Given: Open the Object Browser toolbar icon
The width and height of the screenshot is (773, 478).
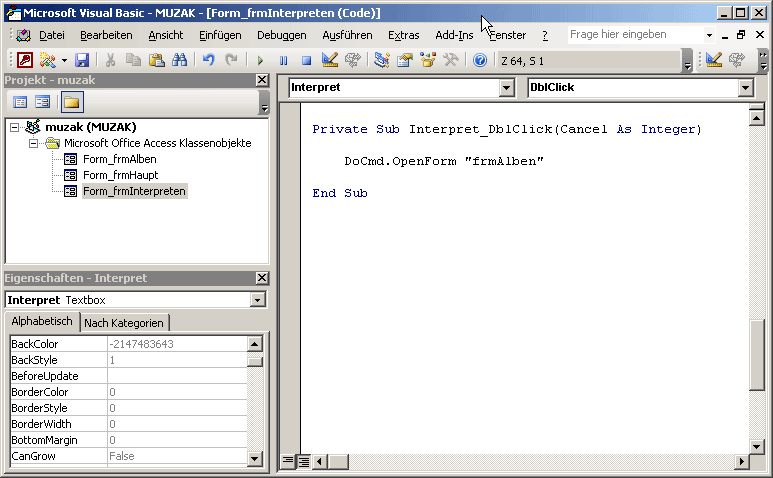Looking at the screenshot, I should tap(428, 60).
